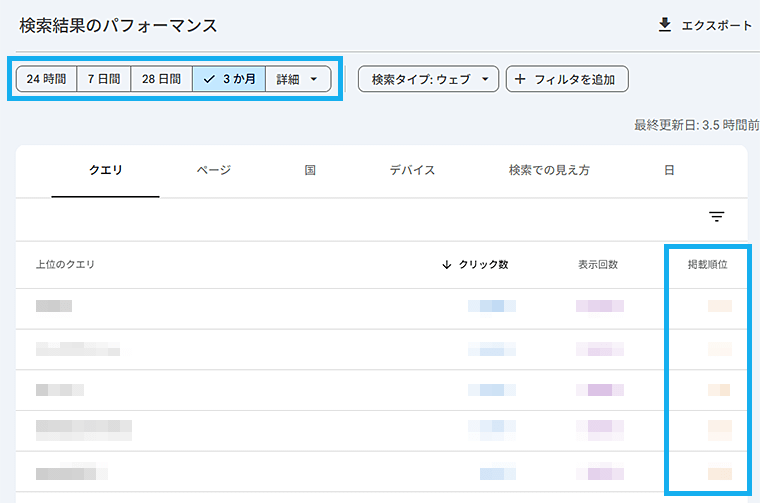
Task: Open the 検索タイプ: ウェブ dropdown
Action: click(x=428, y=79)
